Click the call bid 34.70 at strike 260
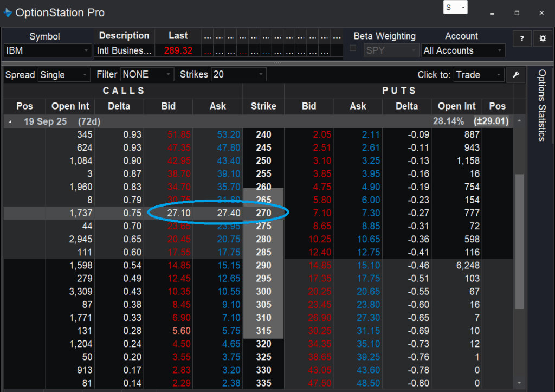 [x=179, y=187]
